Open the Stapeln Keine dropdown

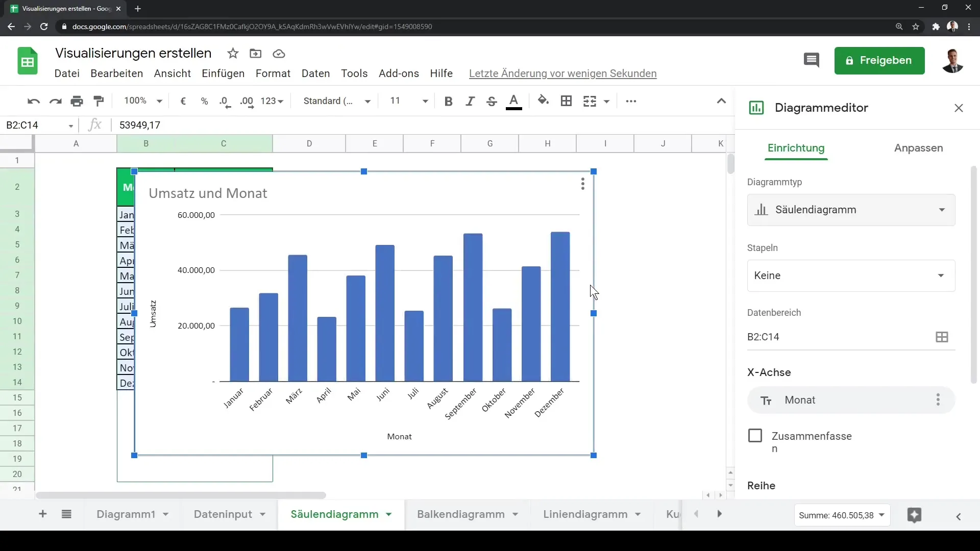click(x=851, y=275)
